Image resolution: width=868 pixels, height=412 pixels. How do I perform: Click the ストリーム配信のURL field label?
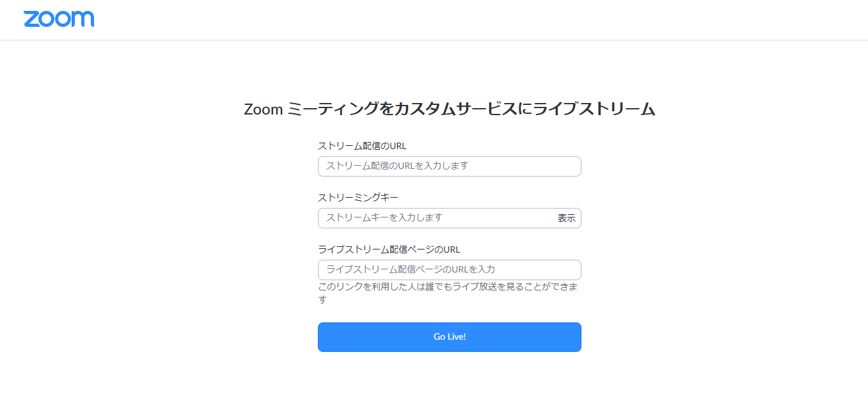(362, 147)
